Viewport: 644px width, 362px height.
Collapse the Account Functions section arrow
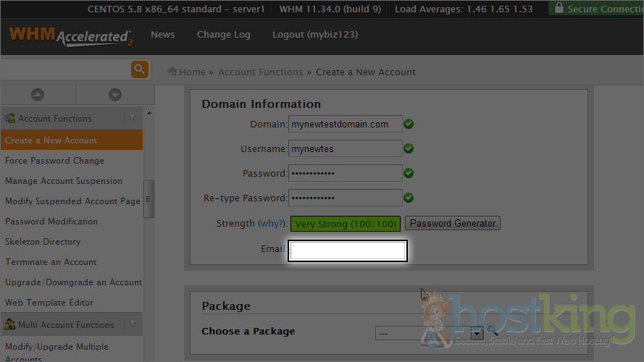coord(132,118)
